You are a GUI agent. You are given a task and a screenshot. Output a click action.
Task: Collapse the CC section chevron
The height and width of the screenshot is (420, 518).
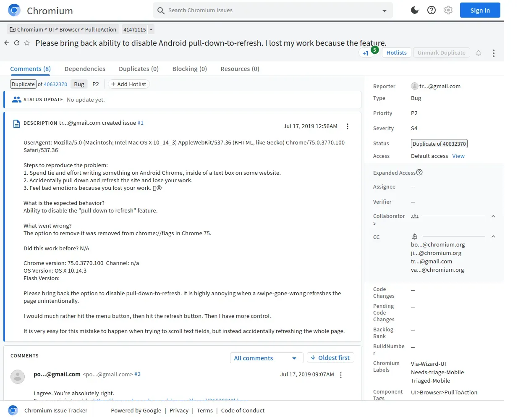[x=493, y=236]
